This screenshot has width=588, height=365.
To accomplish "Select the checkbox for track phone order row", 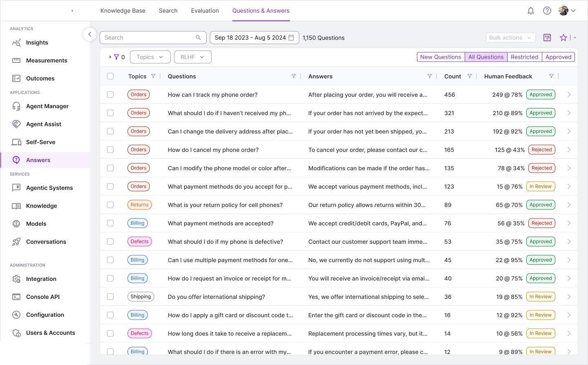I will pyautogui.click(x=110, y=95).
